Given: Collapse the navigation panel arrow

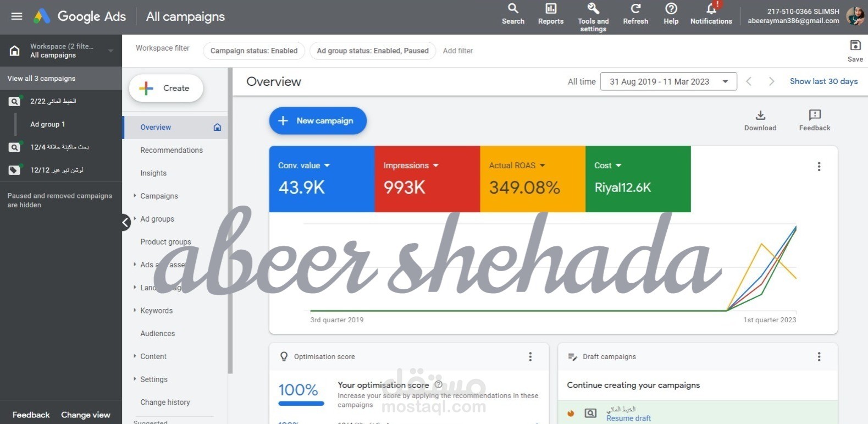Looking at the screenshot, I should point(126,222).
